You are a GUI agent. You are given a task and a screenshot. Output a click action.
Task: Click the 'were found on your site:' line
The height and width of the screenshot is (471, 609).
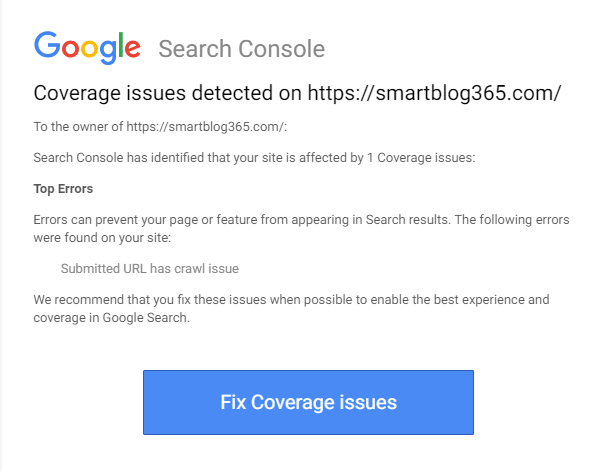(x=102, y=238)
